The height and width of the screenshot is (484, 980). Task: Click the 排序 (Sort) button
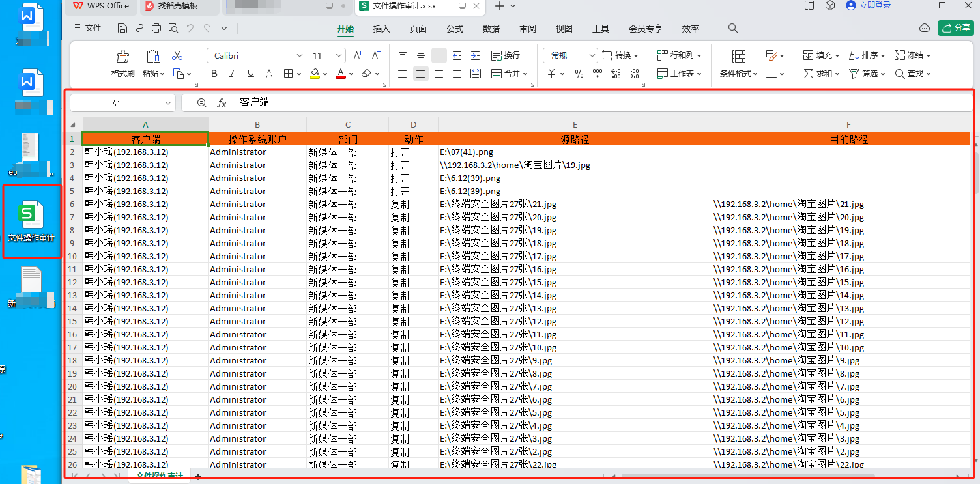pyautogui.click(x=867, y=55)
